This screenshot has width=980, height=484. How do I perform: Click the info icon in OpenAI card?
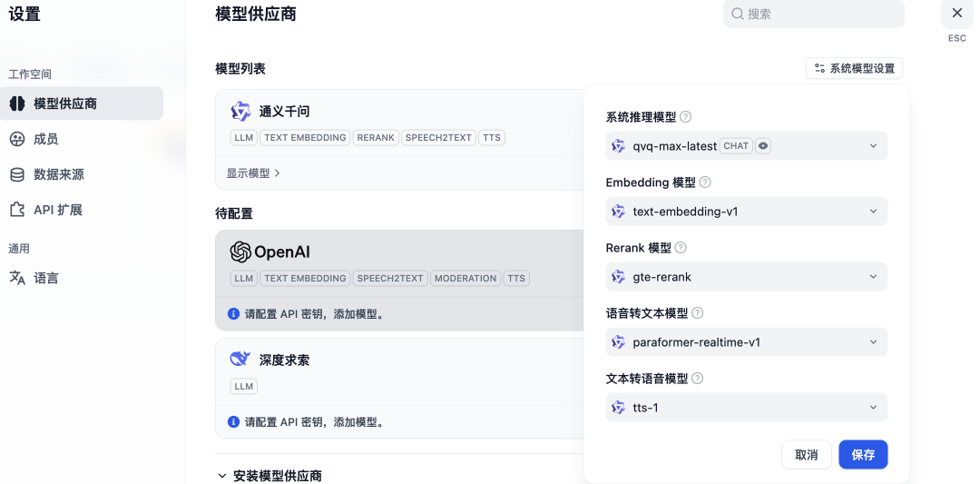pyautogui.click(x=233, y=314)
